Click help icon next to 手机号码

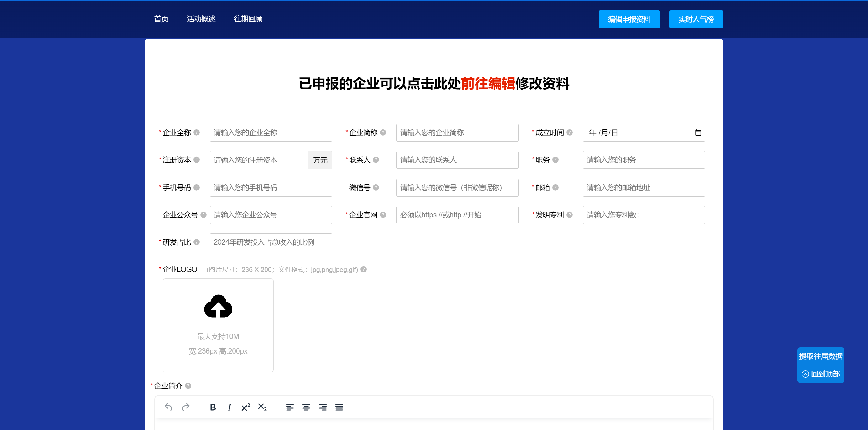point(197,188)
